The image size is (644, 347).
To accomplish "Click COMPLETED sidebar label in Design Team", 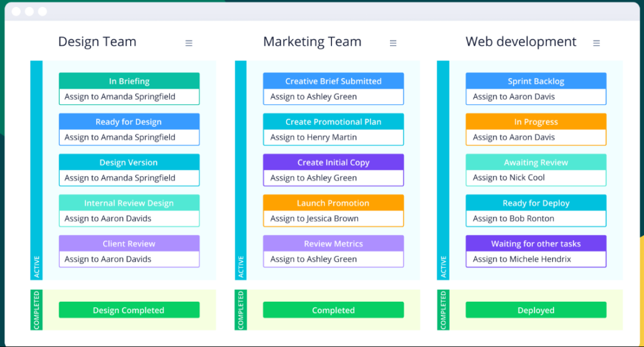I will pos(36,310).
